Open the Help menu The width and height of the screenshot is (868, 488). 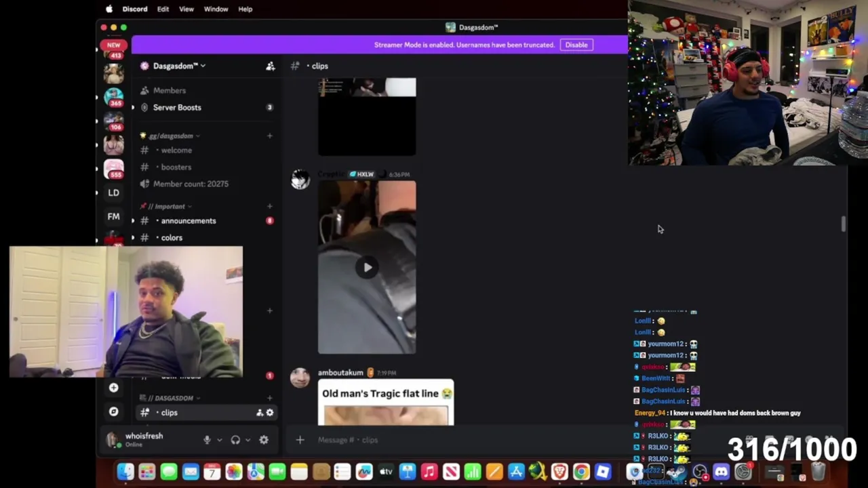245,9
